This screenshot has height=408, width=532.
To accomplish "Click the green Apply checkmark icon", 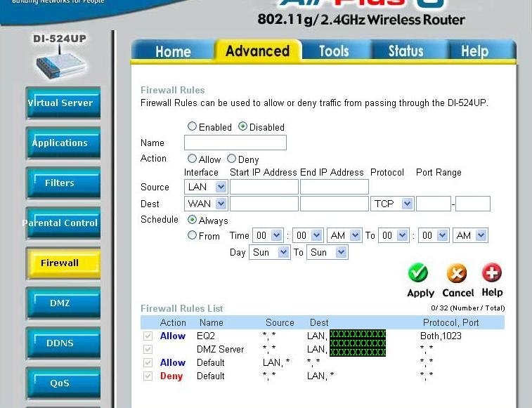I will 419,272.
